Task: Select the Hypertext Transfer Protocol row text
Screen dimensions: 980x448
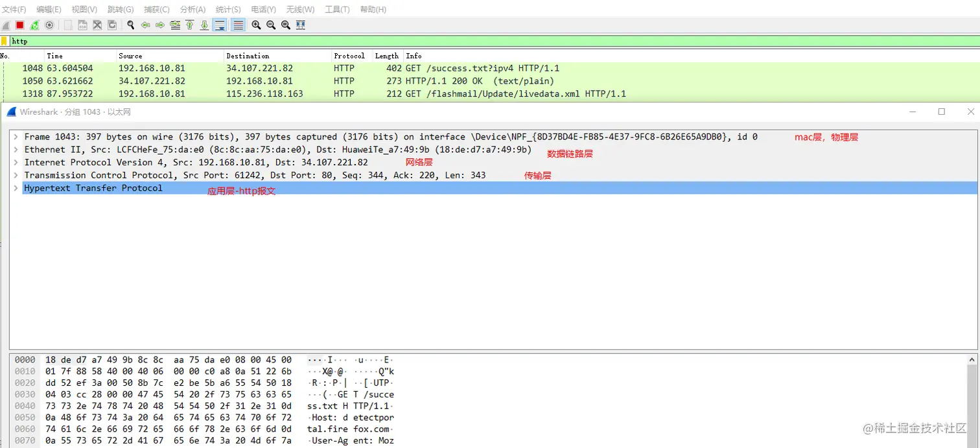Action: click(x=93, y=188)
